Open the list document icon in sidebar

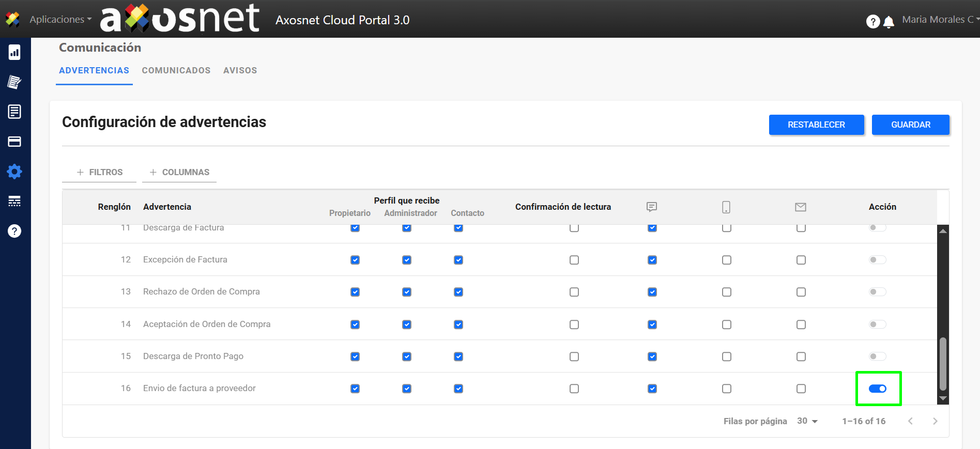(14, 112)
